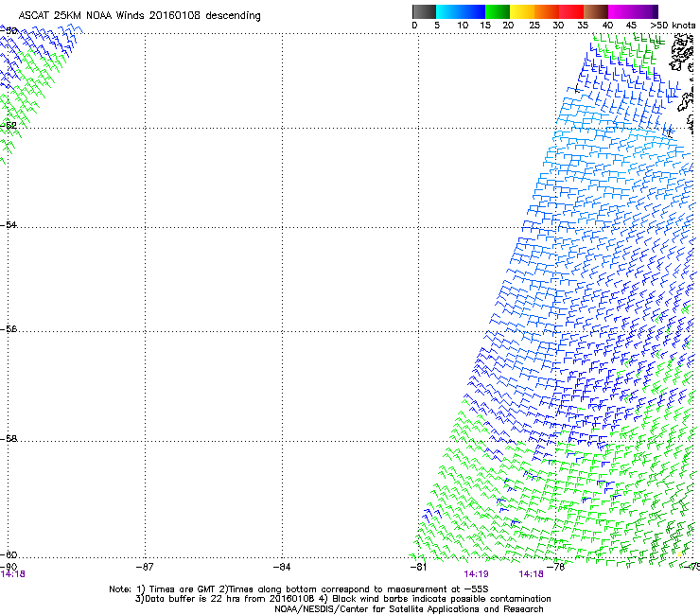Click the '-58' latitude label
This screenshot has height=615, width=700.
(x=9, y=439)
